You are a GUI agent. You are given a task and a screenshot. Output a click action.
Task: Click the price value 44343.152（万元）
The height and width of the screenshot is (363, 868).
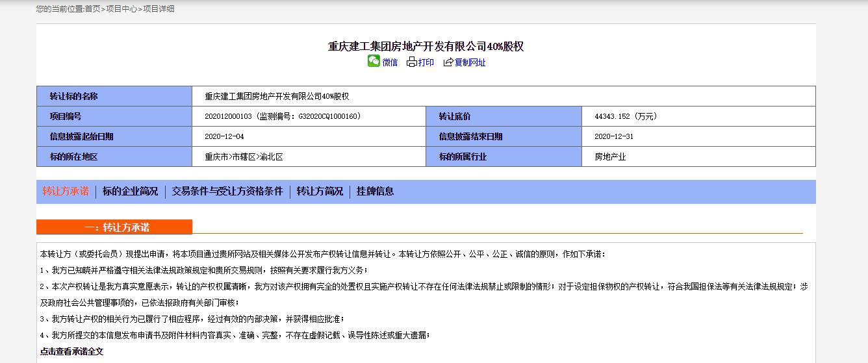(x=627, y=116)
